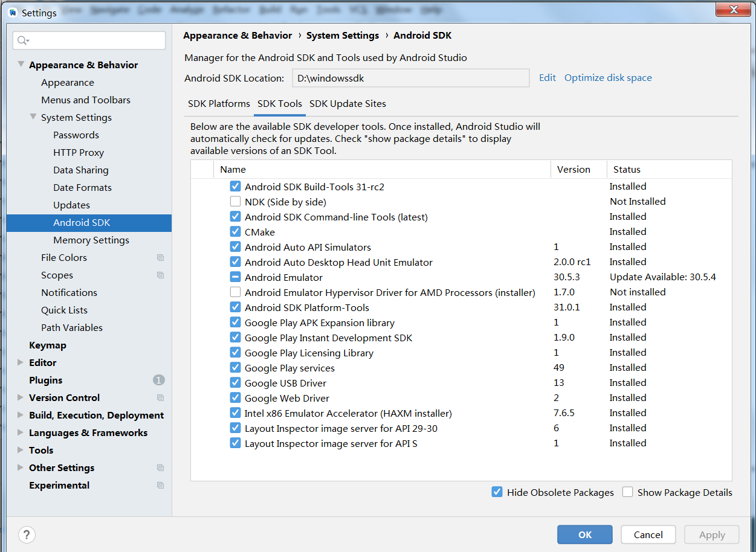Select Quick Lists in the tree

pos(64,310)
